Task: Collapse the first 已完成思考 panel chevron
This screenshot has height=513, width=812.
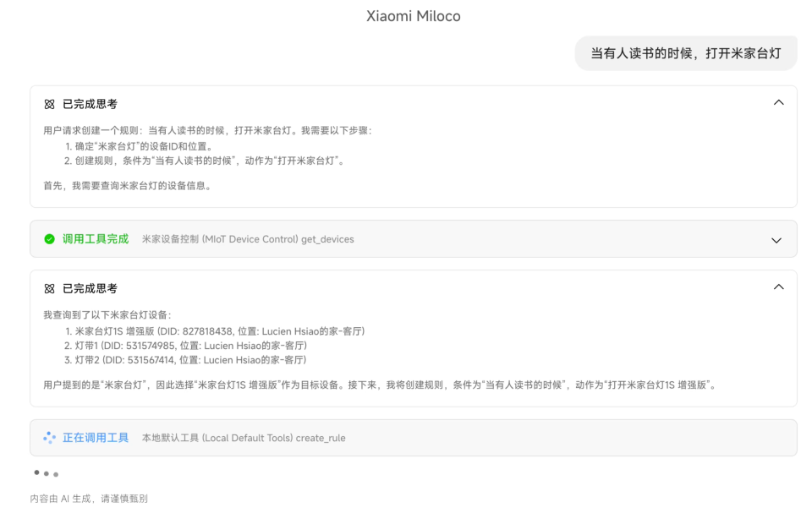Action: (778, 102)
